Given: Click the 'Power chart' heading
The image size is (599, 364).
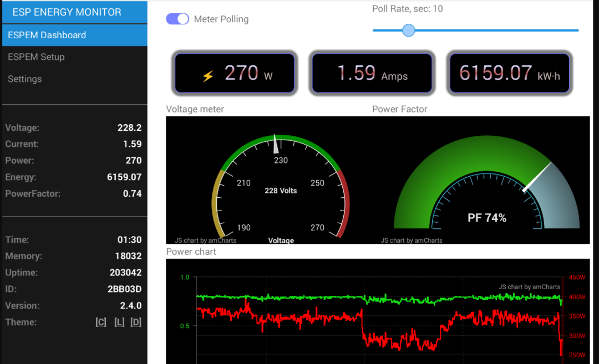Looking at the screenshot, I should tap(191, 252).
